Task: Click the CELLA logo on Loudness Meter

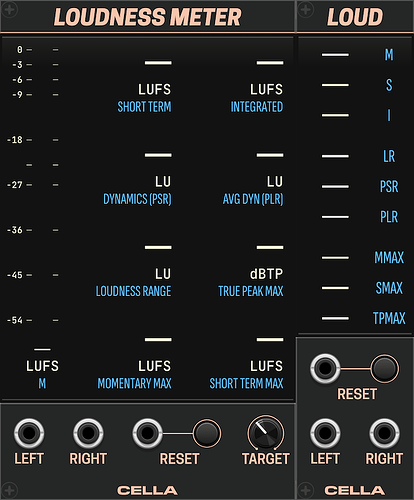Action: click(x=147, y=490)
